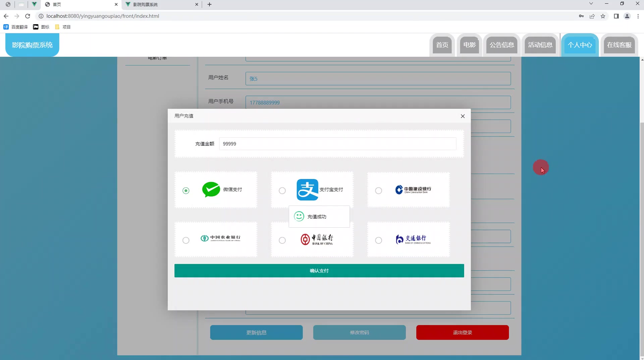
Task: Open the 首页 navigation tab
Action: (x=442, y=45)
